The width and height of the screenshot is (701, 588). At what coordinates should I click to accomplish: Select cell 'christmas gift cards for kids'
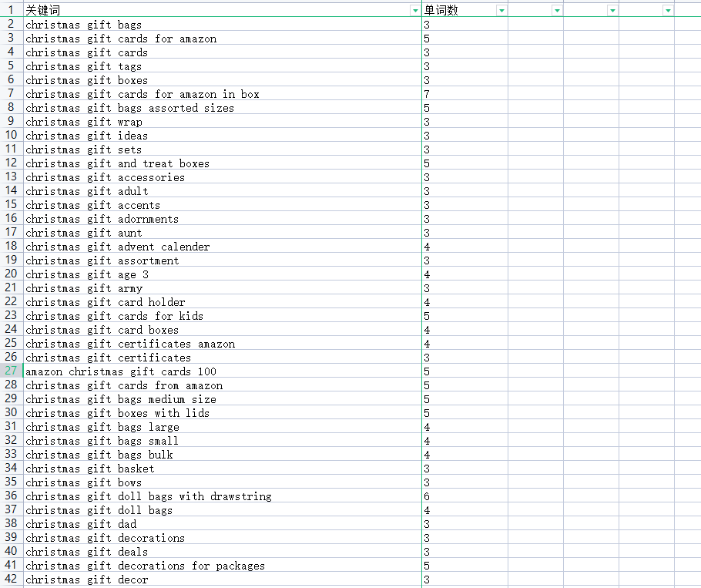click(x=222, y=315)
